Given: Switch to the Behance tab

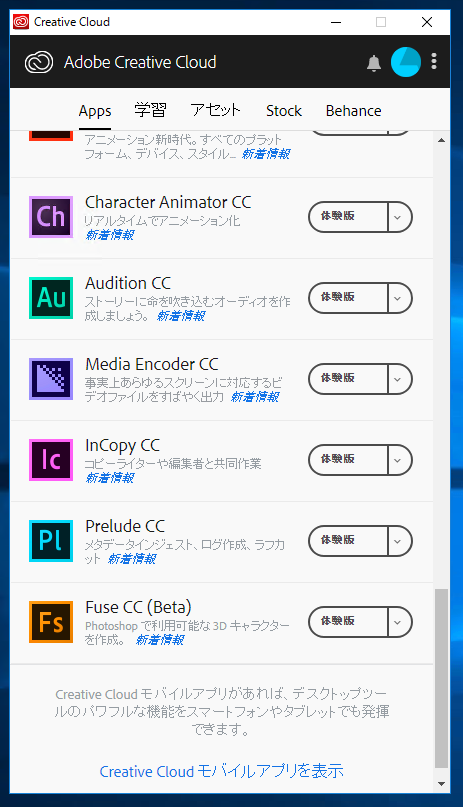Looking at the screenshot, I should click(353, 111).
